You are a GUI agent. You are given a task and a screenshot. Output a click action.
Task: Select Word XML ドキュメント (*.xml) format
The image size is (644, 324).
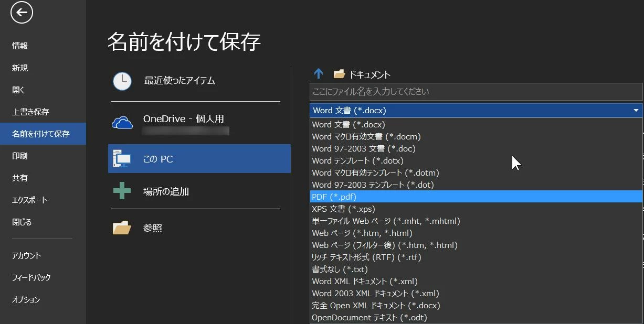click(x=476, y=281)
